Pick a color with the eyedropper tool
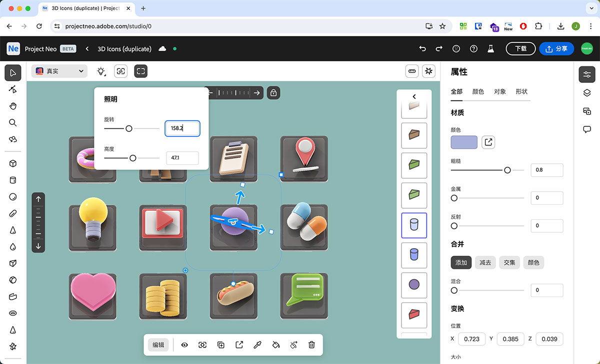 click(x=257, y=345)
